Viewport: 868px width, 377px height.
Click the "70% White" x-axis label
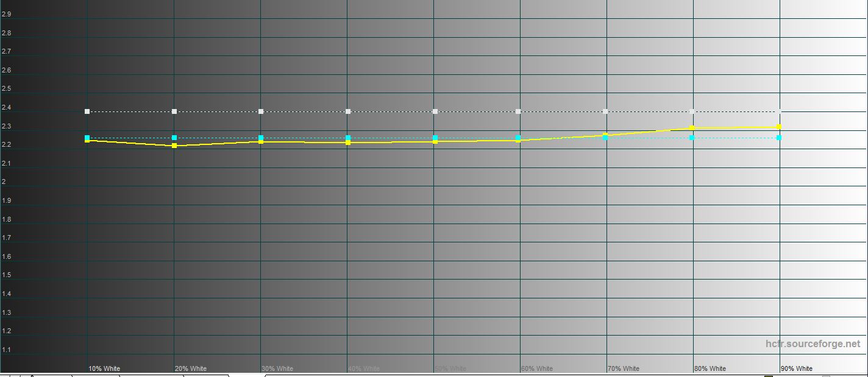click(624, 368)
